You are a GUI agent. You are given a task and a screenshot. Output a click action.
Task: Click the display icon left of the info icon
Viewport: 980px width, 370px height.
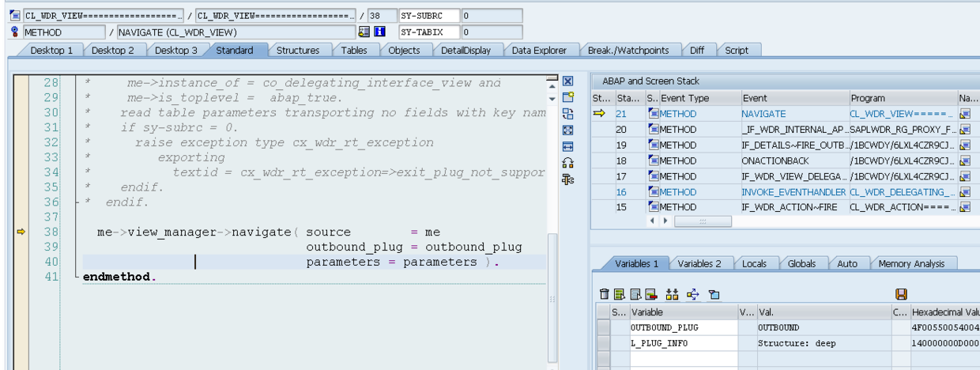(364, 32)
